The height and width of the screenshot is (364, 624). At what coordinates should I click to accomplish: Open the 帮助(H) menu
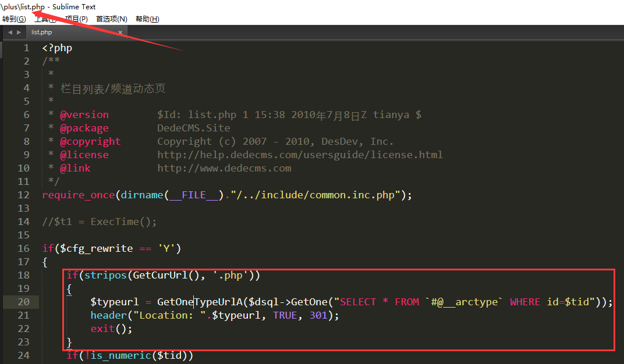click(x=147, y=19)
